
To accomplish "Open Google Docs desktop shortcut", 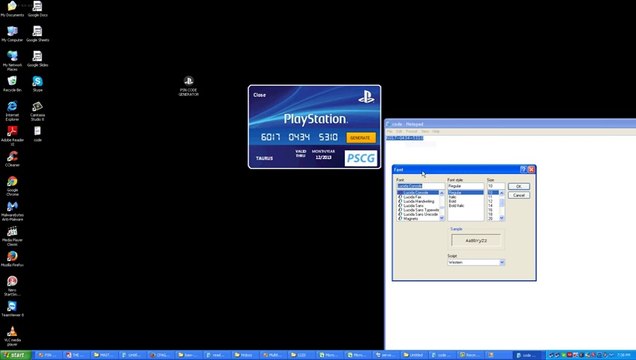I will 37,9.
